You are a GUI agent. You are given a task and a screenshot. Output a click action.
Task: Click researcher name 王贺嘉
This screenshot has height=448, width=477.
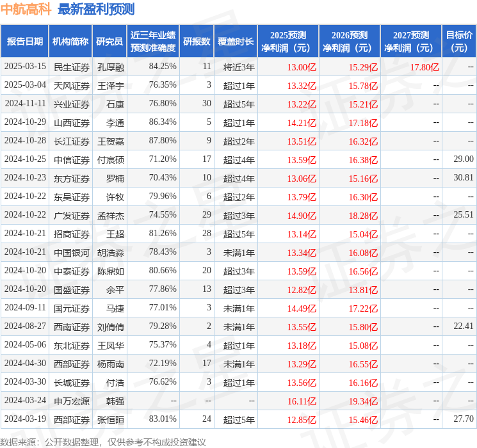pyautogui.click(x=111, y=141)
